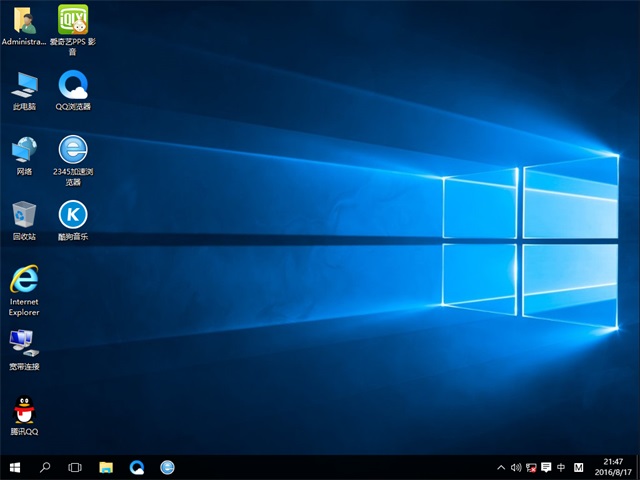Select the This PC (此电脑) desktop icon
Viewport: 640px width, 480px height.
tap(24, 84)
